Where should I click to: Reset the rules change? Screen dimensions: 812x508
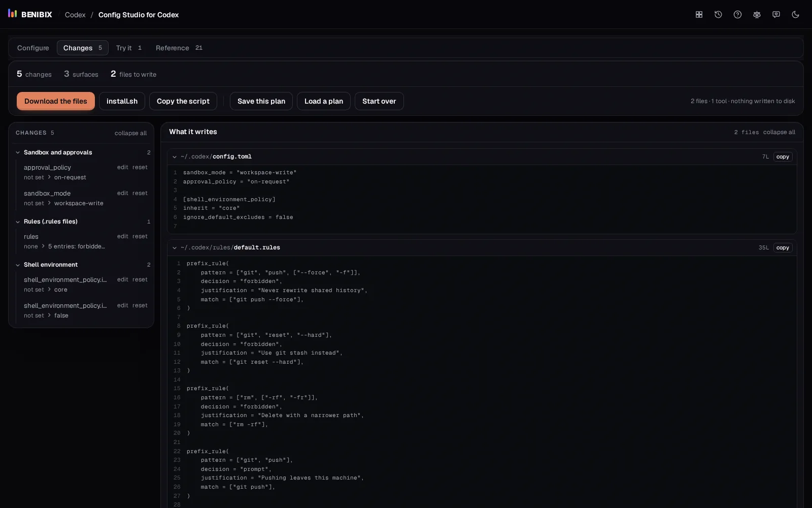140,236
